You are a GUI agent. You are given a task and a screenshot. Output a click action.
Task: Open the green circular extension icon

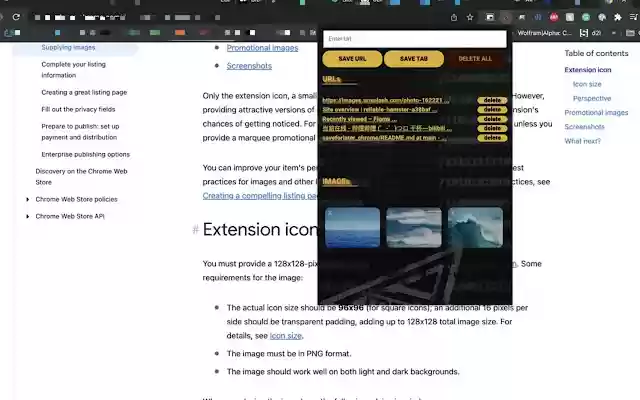coord(586,17)
